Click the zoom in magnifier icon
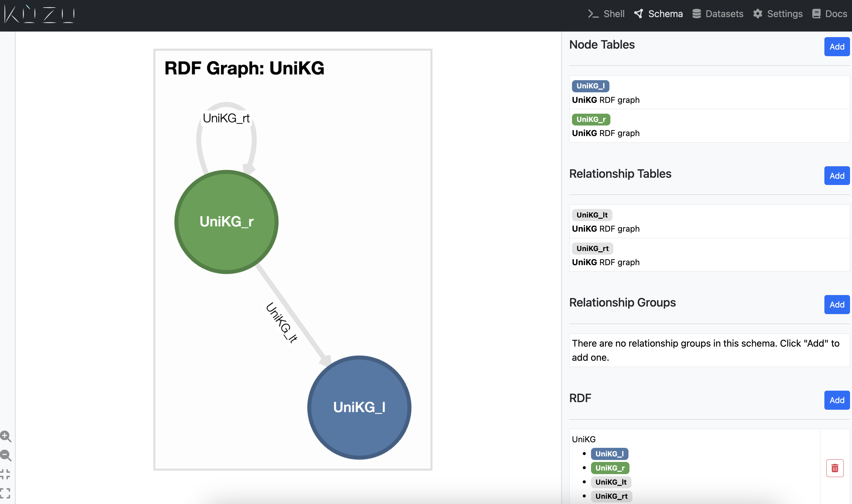 click(6, 436)
